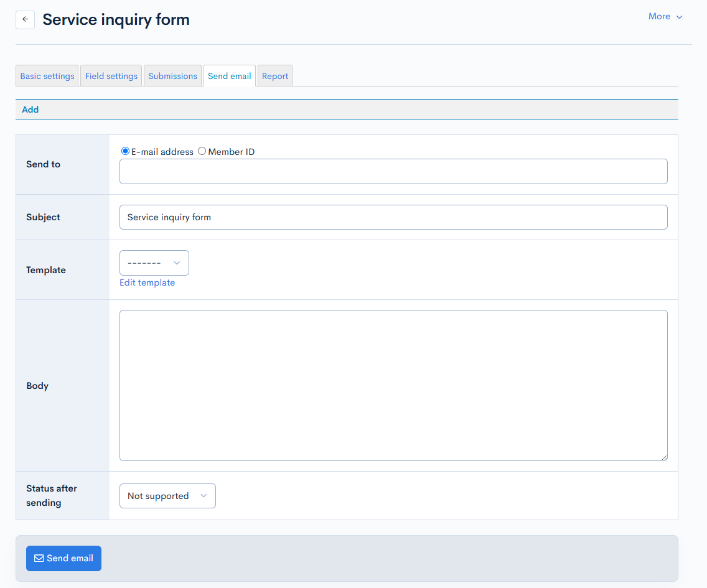Focus the Send to address input field
The image size is (707, 588).
[x=393, y=171]
